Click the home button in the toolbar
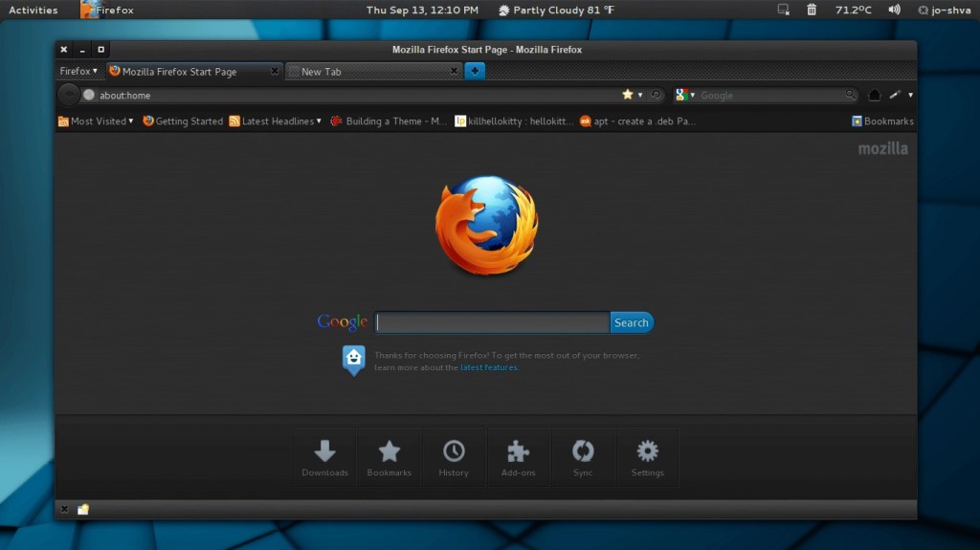The height and width of the screenshot is (550, 980). coord(874,96)
